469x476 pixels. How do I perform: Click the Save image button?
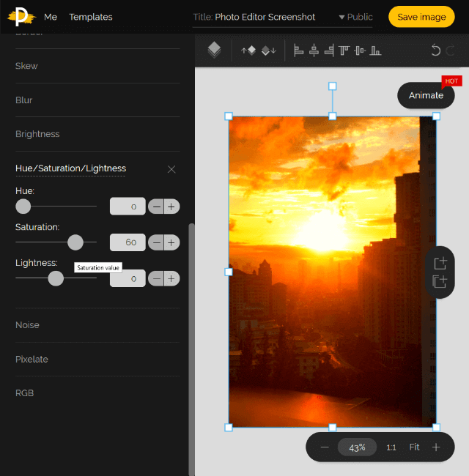click(x=421, y=17)
